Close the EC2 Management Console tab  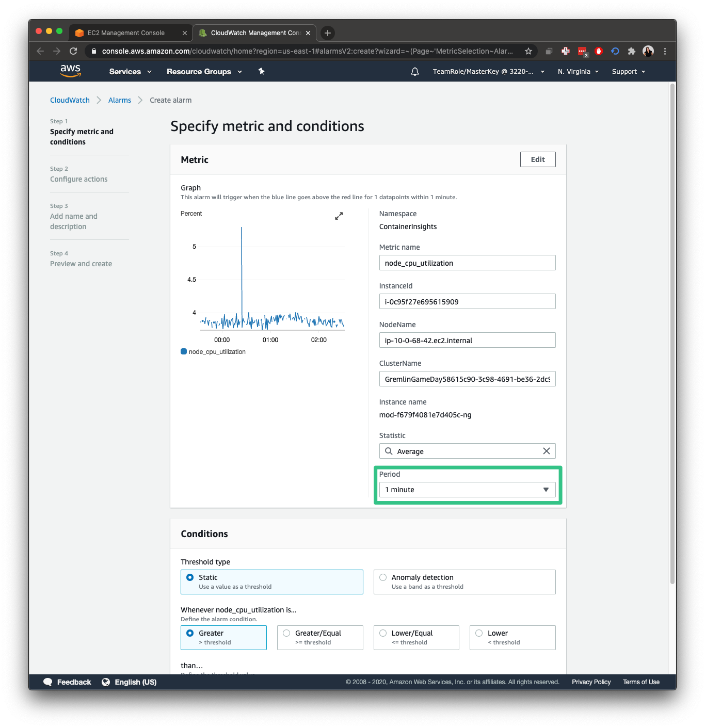point(185,33)
